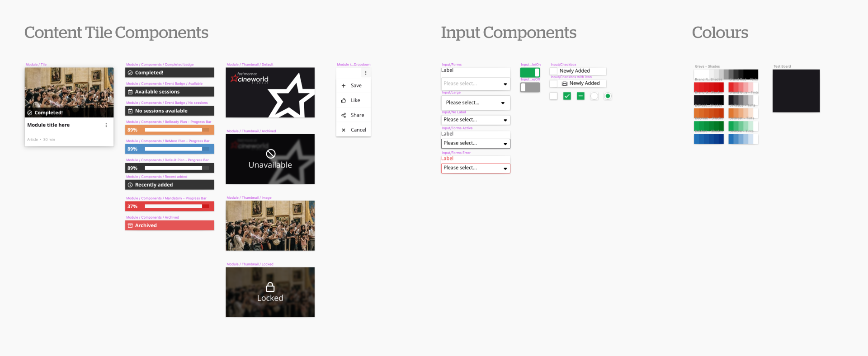Open the red-bordered error Please select dropdown
This screenshot has width=868, height=356.
pos(475,168)
